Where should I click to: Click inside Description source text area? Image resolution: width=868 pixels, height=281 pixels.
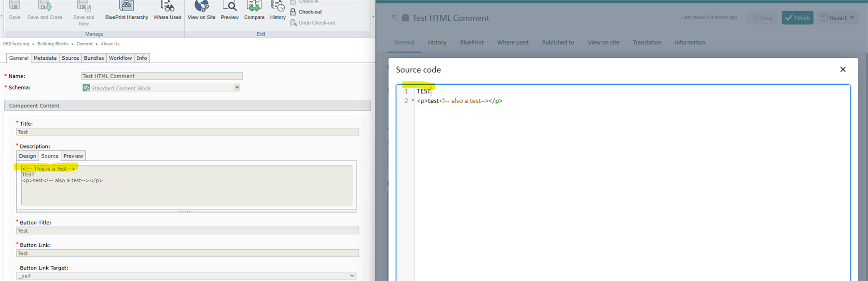(x=187, y=185)
